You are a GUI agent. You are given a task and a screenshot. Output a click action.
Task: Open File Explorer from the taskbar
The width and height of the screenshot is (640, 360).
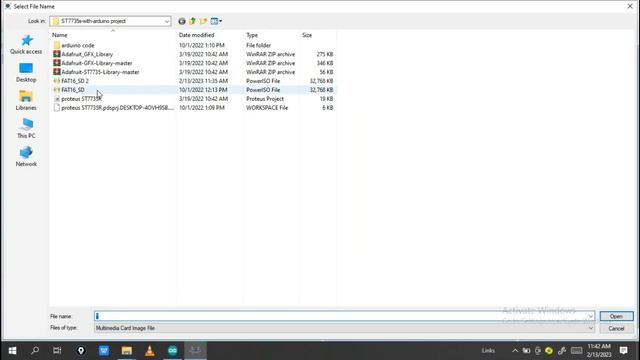click(127, 351)
